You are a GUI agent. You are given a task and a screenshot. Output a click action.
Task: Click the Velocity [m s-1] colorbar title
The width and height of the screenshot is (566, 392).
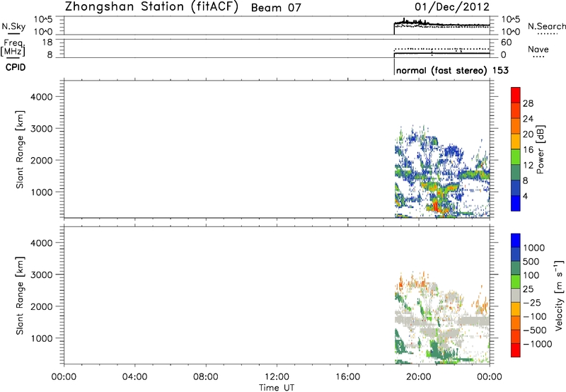tap(559, 295)
